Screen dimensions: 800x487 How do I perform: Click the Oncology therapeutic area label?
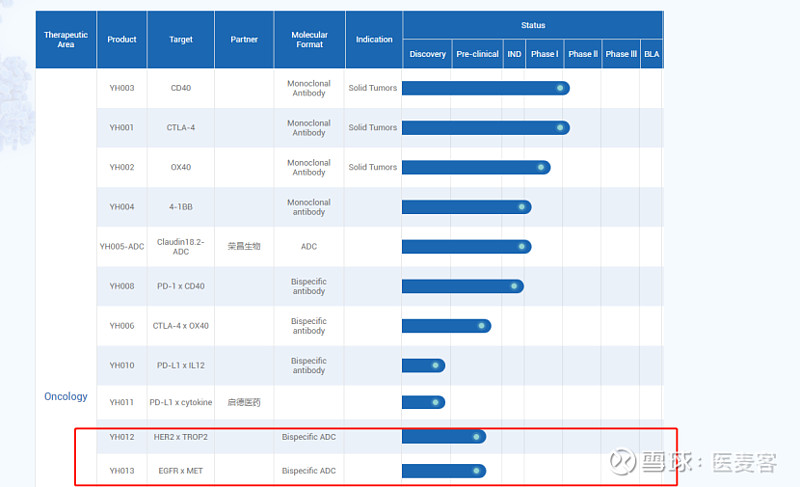pyautogui.click(x=66, y=396)
